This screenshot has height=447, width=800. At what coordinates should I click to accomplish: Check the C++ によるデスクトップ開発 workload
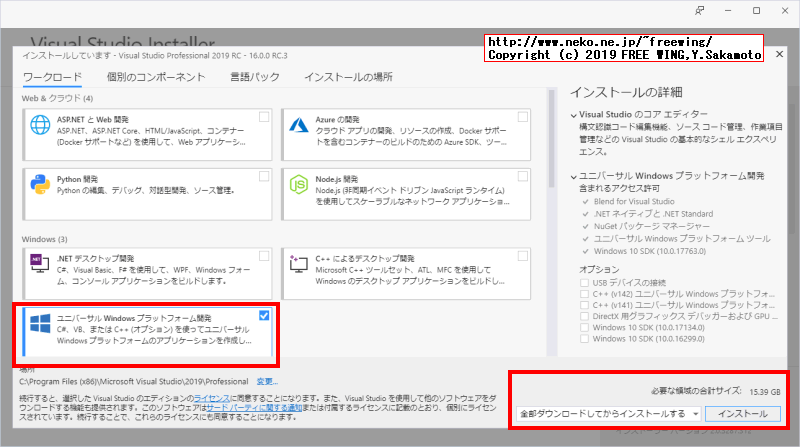[522, 256]
